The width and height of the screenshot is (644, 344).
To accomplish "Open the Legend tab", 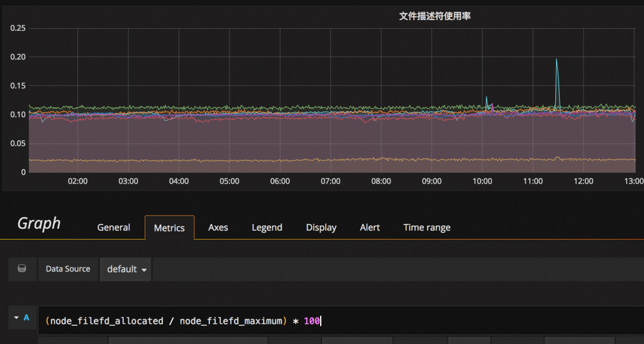I will tap(267, 228).
